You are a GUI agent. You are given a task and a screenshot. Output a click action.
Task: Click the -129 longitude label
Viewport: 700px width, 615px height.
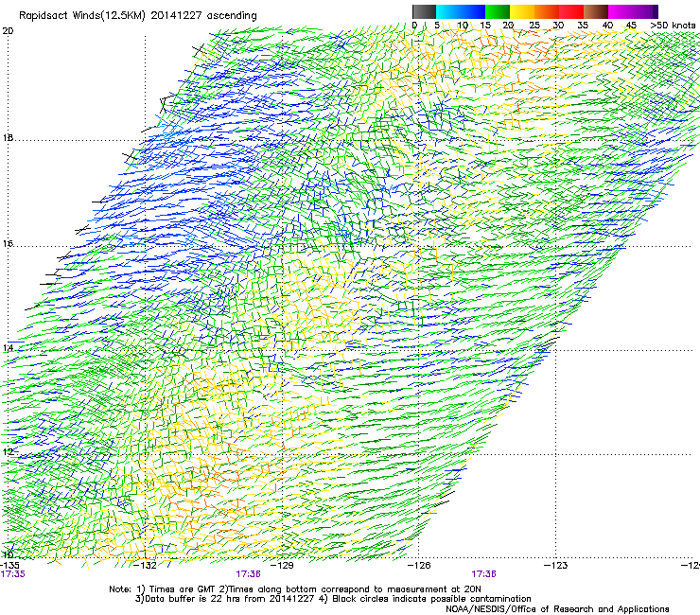[x=283, y=565]
